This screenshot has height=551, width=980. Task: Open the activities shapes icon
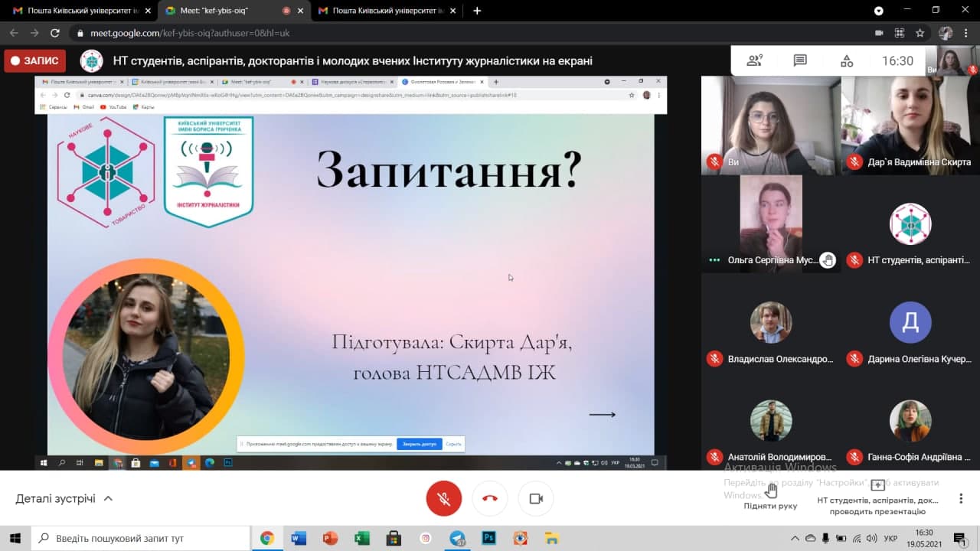tap(846, 61)
